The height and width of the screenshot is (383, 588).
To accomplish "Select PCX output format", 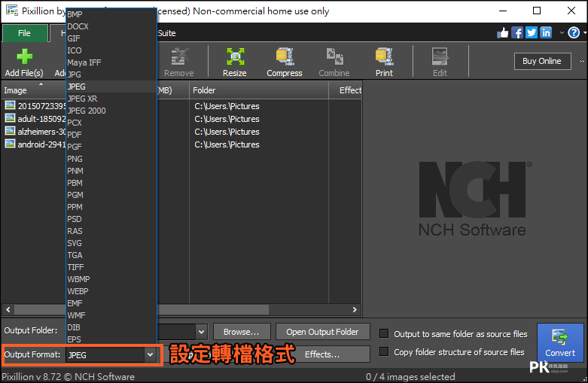I will (111, 123).
